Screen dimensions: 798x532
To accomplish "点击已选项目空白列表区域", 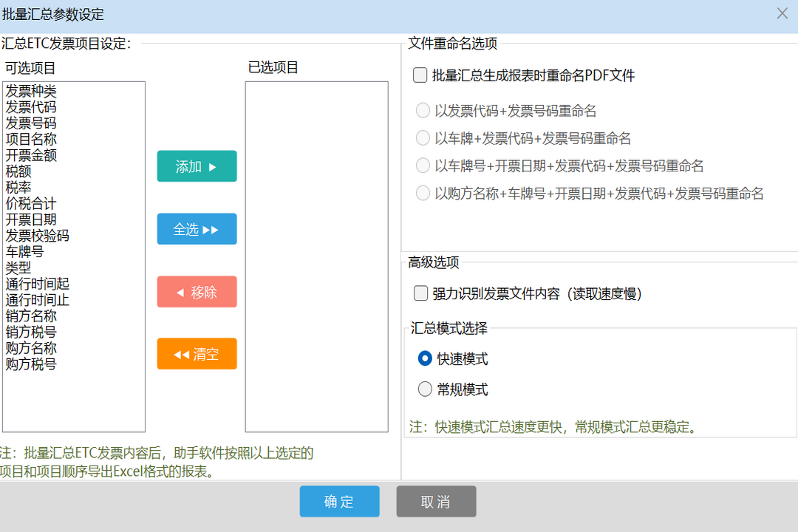I will 316,259.
